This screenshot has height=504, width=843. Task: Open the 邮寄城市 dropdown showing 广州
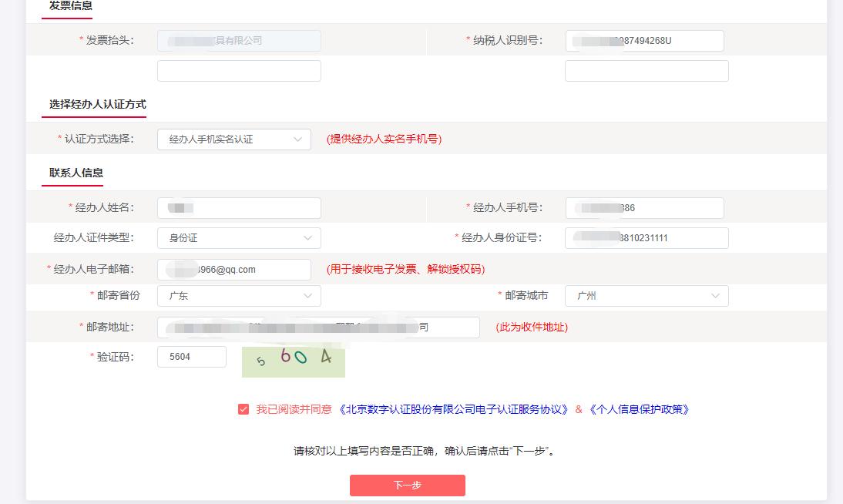[647, 296]
